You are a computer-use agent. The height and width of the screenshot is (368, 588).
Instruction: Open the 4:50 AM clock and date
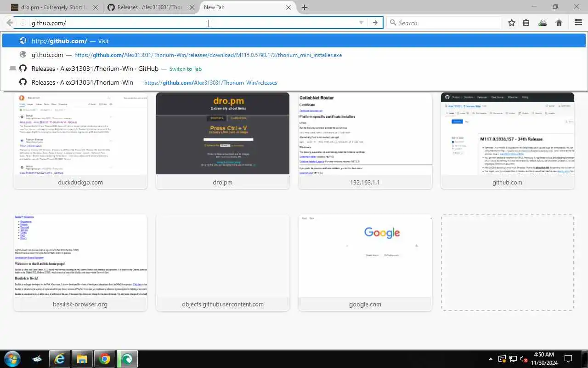pyautogui.click(x=544, y=359)
